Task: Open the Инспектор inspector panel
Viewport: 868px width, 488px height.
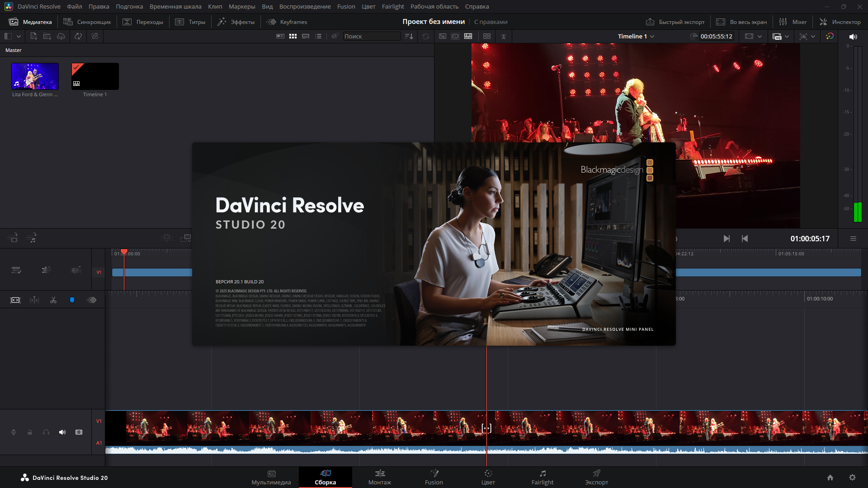Action: click(x=840, y=22)
